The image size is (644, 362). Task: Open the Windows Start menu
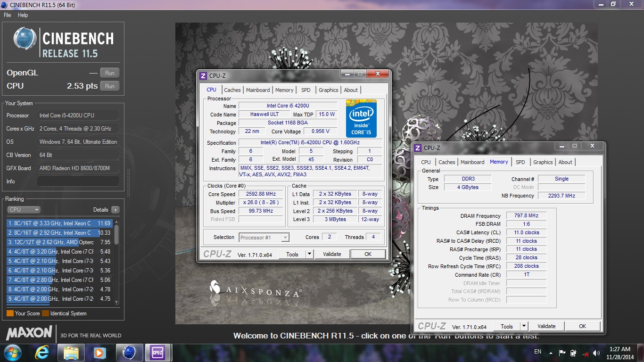12,353
